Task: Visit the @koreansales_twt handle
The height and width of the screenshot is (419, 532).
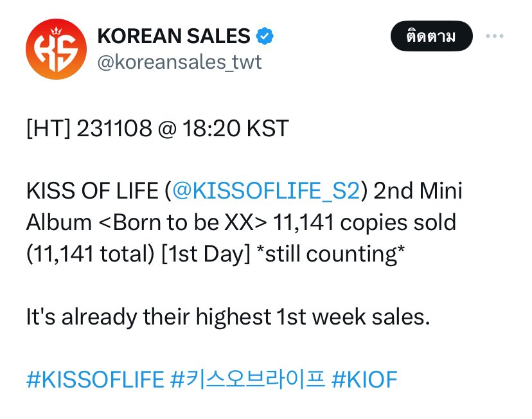Action: point(179,62)
